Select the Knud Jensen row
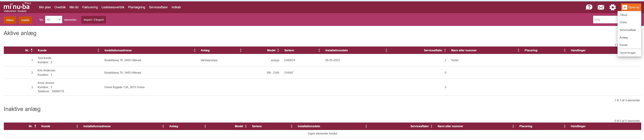This screenshot has width=644, height=140. point(322,87)
